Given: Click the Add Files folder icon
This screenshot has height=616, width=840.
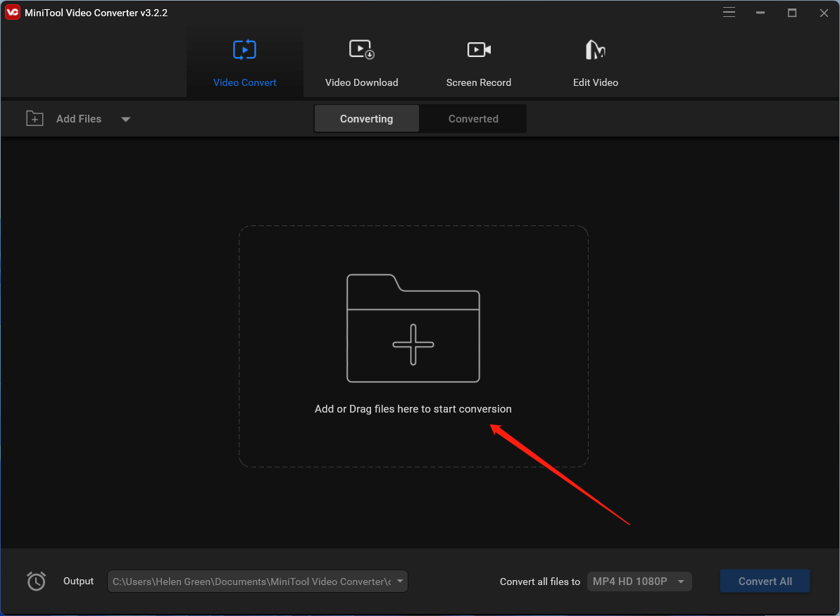Looking at the screenshot, I should [x=34, y=118].
